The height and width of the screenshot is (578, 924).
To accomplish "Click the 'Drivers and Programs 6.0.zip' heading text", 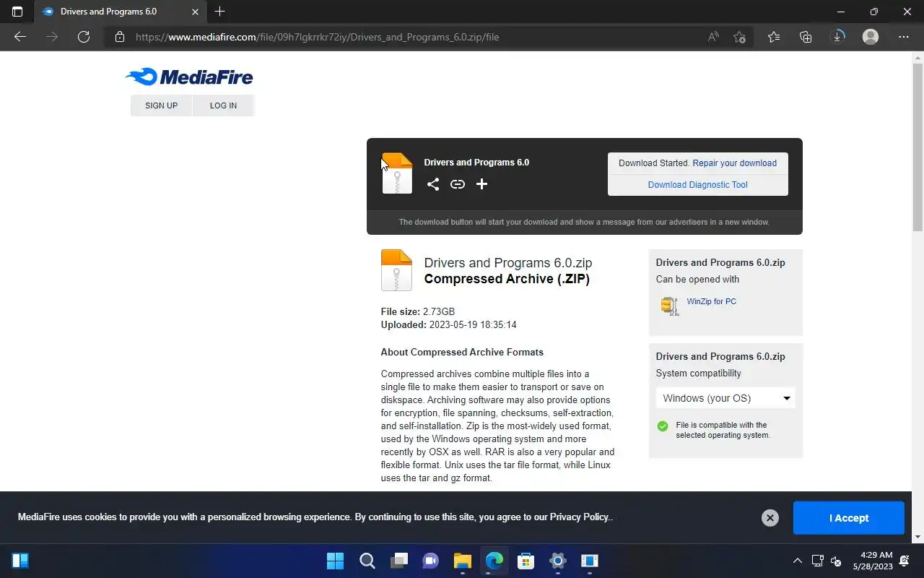I will coord(508,263).
